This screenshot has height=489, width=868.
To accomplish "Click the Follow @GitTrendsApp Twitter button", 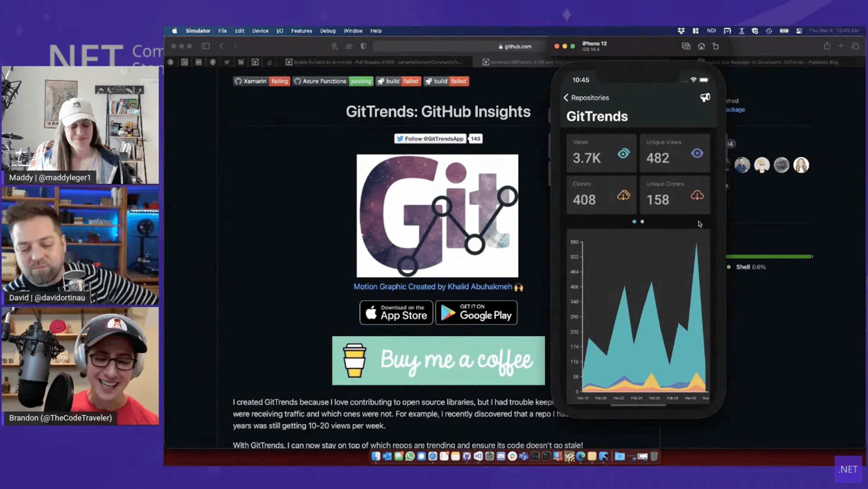I will [431, 138].
